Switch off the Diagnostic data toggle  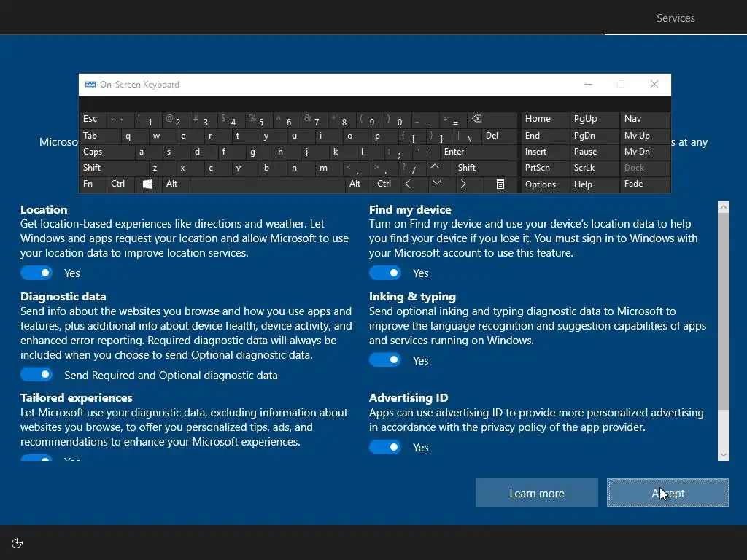36,375
